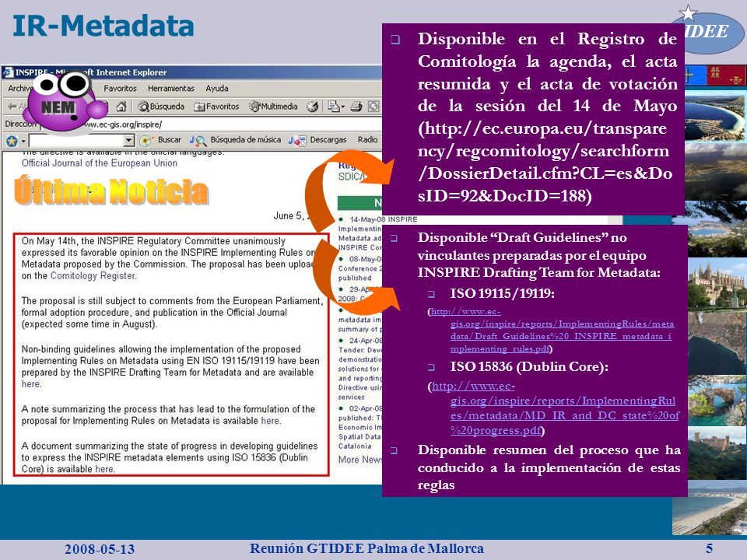Screen dimensions: 747x560
Task: Click the Internet Explorer logo in the title bar
Action: pos(8,72)
